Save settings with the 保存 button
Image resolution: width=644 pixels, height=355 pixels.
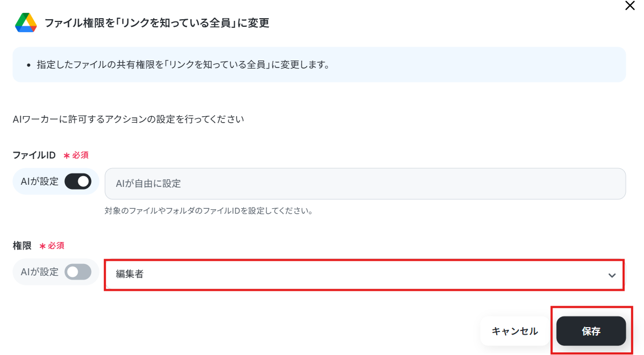click(x=591, y=331)
